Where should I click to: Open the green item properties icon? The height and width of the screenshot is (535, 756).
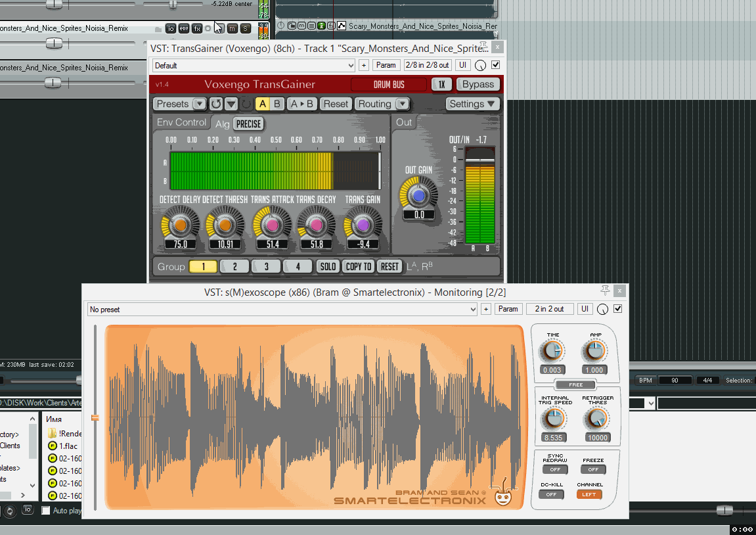pyautogui.click(x=321, y=26)
